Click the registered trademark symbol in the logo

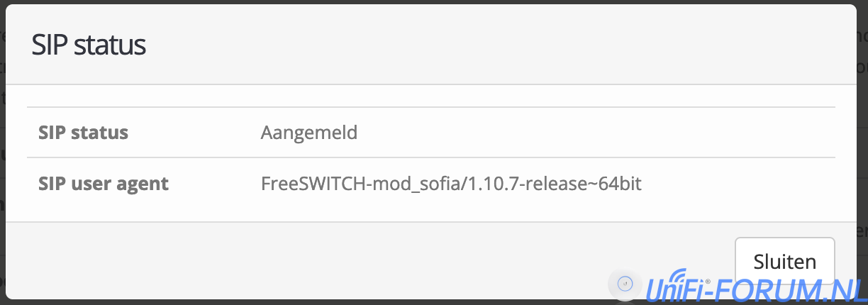tap(708, 282)
